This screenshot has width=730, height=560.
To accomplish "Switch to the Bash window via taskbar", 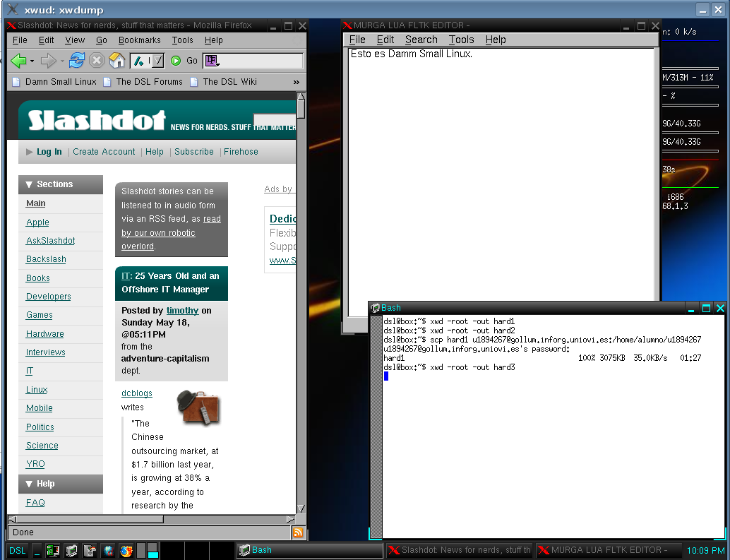I will click(310, 551).
